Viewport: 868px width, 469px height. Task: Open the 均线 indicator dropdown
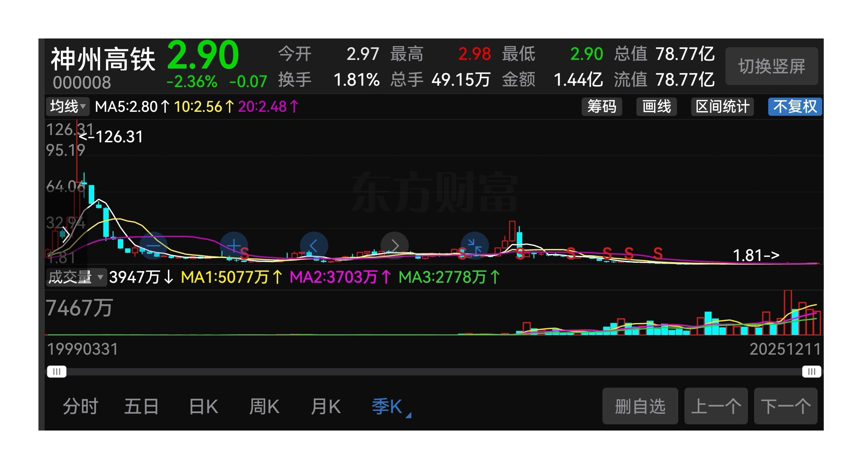[x=67, y=107]
